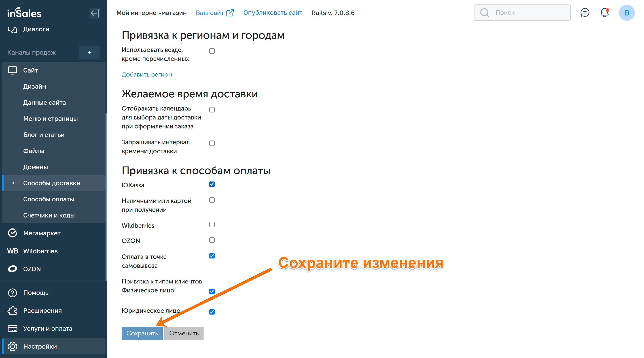This screenshot has width=644, height=358.
Task: Open the Help question mark icon
Action: tap(12, 293)
